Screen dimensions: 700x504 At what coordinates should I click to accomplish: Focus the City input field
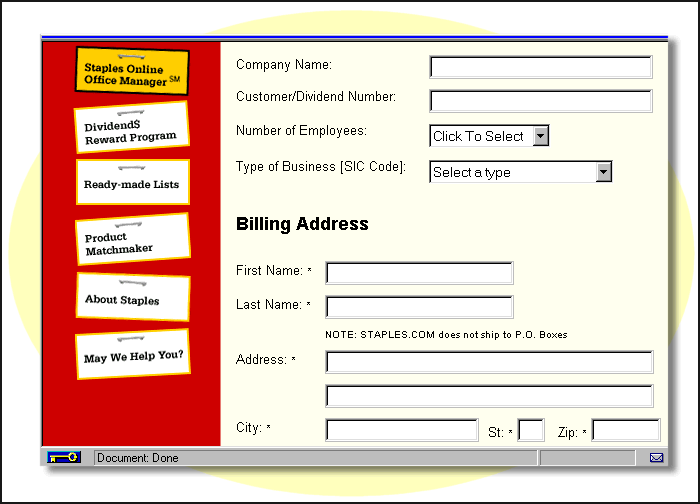pyautogui.click(x=402, y=430)
